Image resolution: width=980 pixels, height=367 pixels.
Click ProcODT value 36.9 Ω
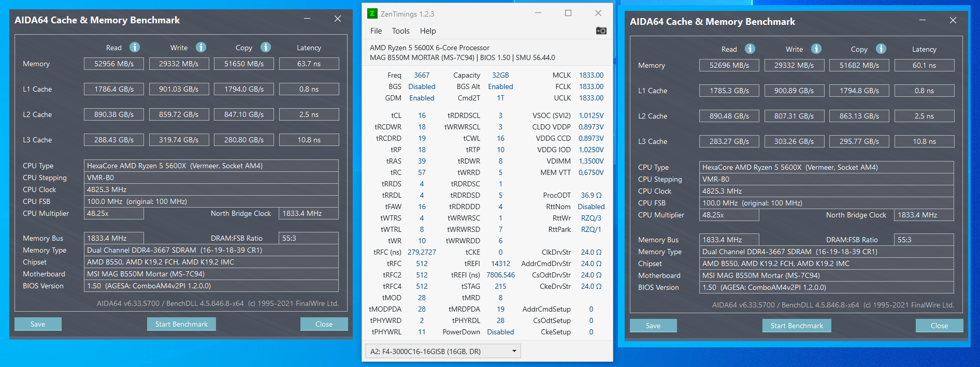[591, 195]
